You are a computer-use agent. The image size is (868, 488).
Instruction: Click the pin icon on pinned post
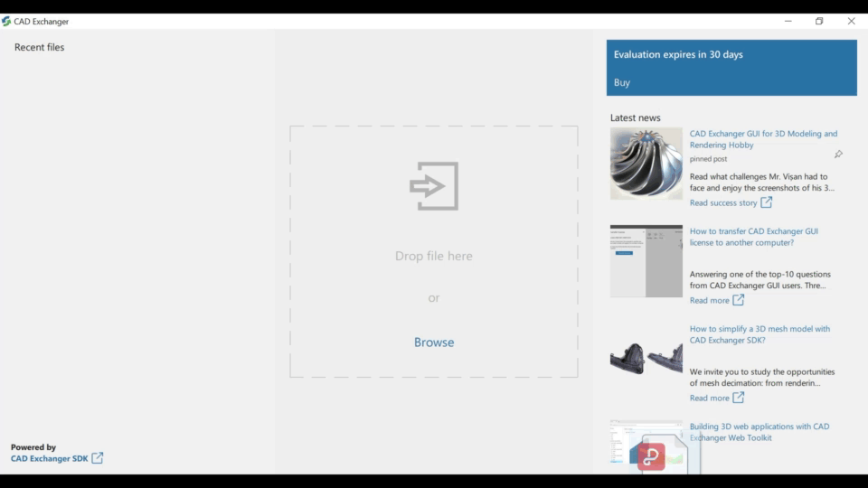tap(838, 155)
